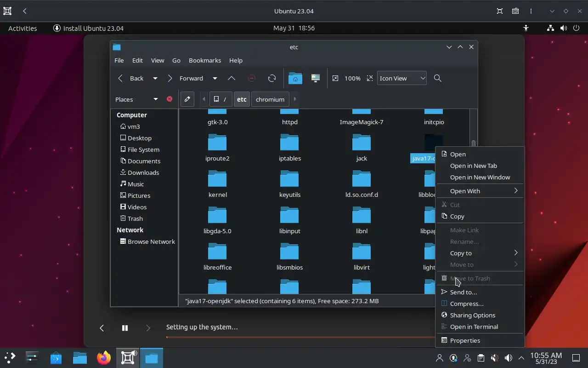The height and width of the screenshot is (368, 588).
Task: Select the iproute2 folder icon
Action: point(217,143)
